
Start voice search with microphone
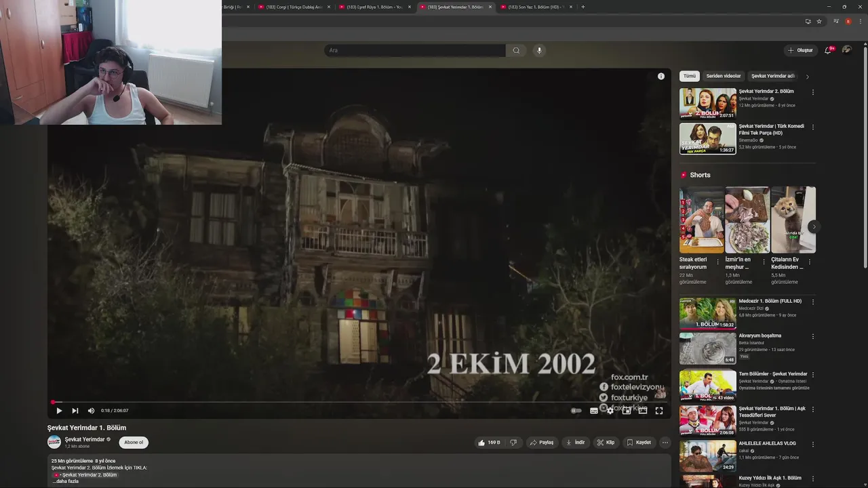539,50
